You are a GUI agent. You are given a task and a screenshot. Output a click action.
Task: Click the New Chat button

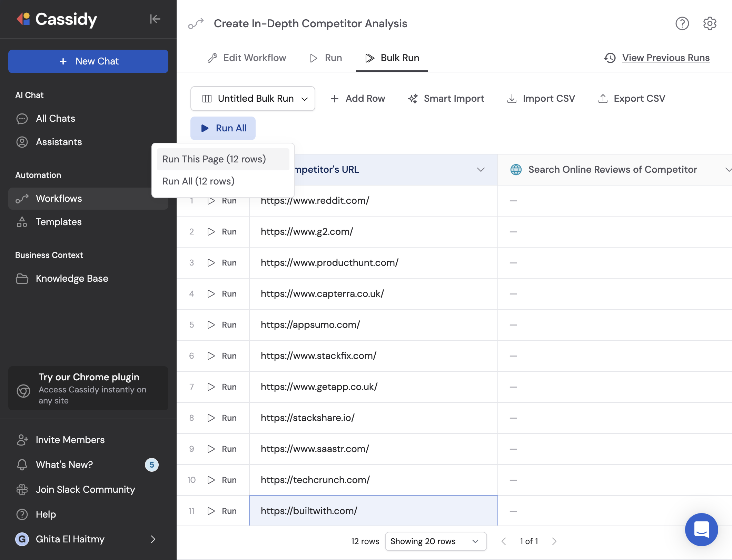click(x=88, y=61)
